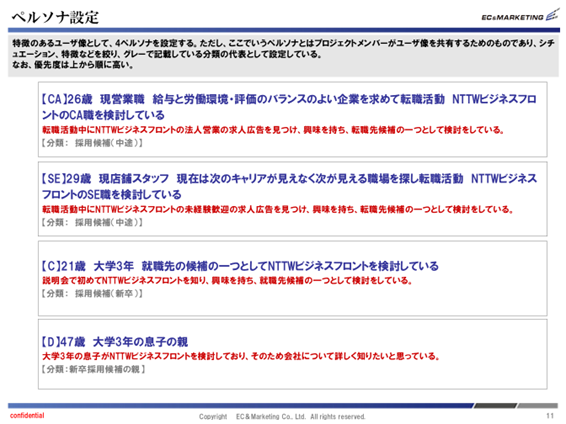
Task: Click the 【分類: 採用候補(新卒)】 label
Action: coord(92,293)
